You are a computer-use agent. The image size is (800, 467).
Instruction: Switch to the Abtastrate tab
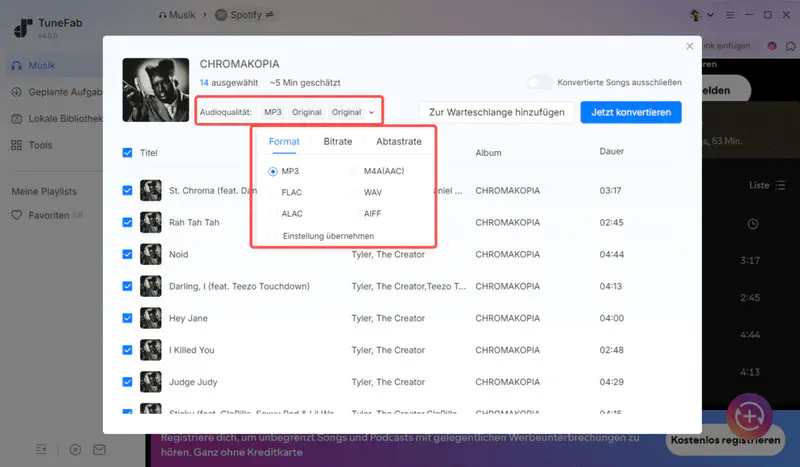398,142
